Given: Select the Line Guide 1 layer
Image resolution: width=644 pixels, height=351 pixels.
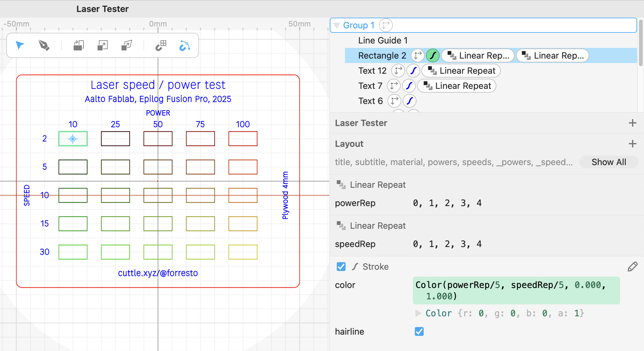Looking at the screenshot, I should tap(383, 40).
